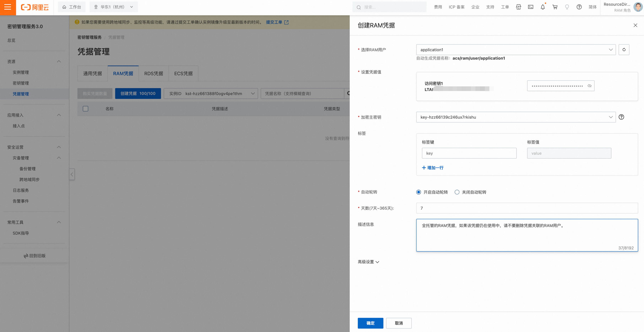Expand the 高级设置 section
Viewport: 644px width, 332px height.
click(368, 262)
